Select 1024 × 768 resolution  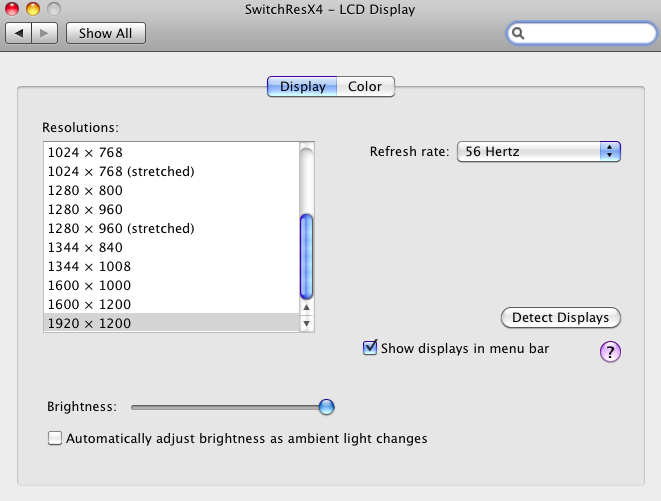tap(171, 152)
